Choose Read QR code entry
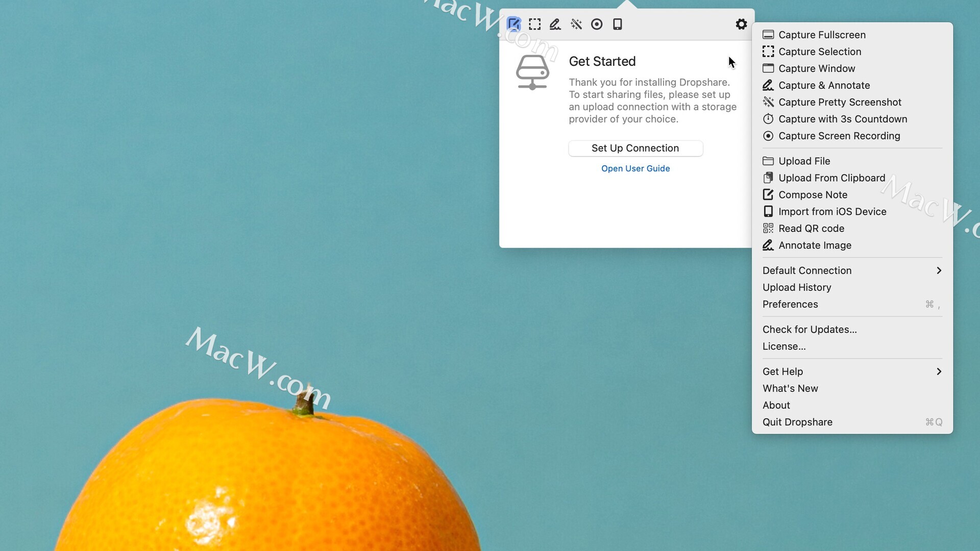This screenshot has height=551, width=980. coord(852,228)
